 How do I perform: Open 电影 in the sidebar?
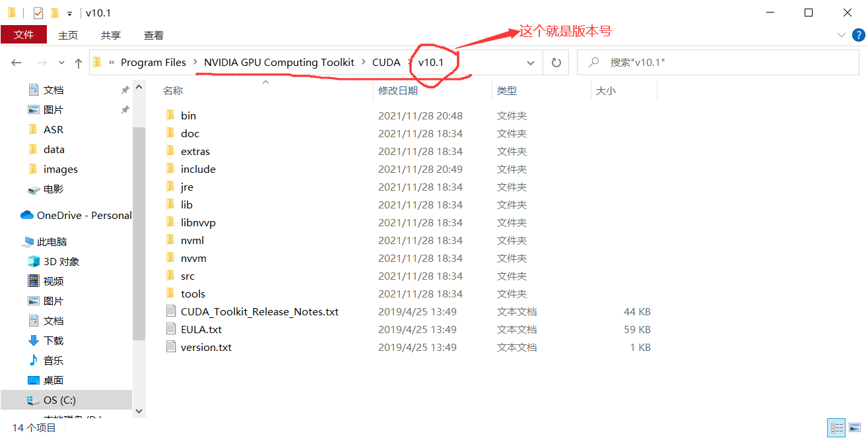point(46,189)
